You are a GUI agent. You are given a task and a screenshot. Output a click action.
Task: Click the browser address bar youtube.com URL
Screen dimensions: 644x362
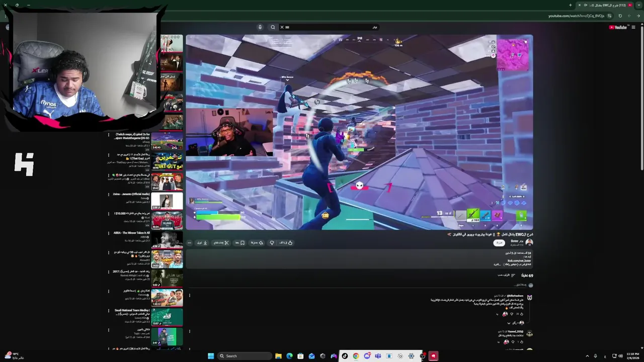[576, 16]
